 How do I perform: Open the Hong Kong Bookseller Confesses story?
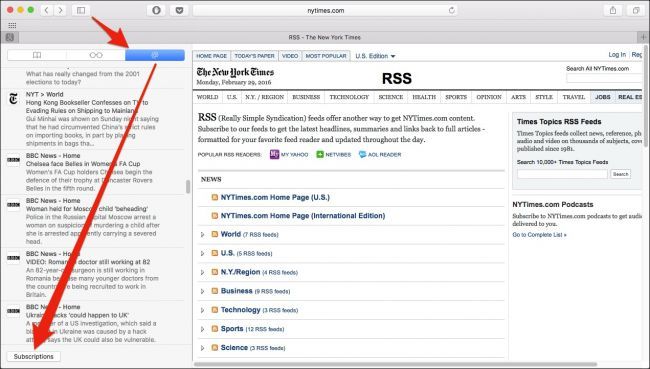coord(87,107)
